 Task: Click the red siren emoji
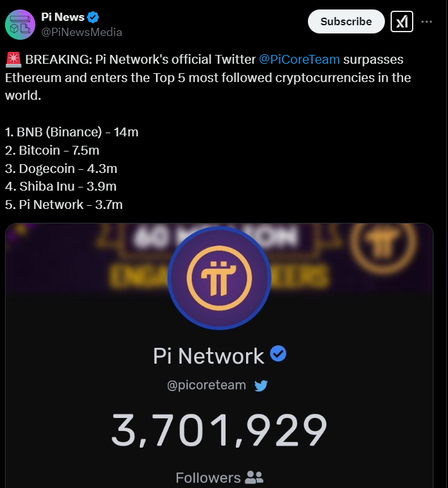[13, 59]
